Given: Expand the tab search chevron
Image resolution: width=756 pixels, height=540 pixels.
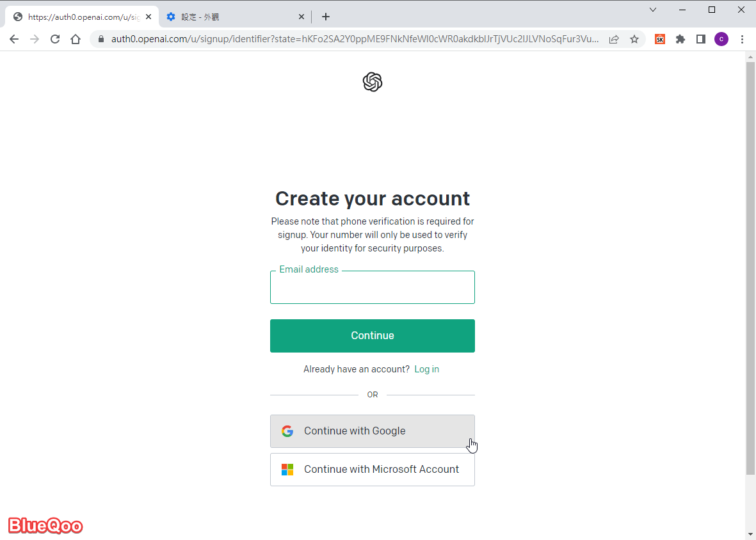Looking at the screenshot, I should pyautogui.click(x=653, y=10).
